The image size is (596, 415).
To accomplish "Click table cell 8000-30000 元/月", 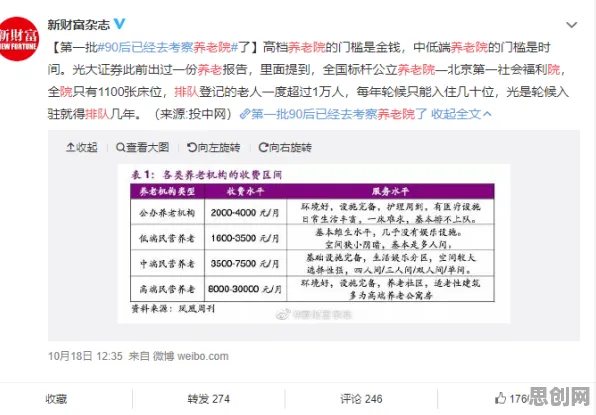I will 246,289.
